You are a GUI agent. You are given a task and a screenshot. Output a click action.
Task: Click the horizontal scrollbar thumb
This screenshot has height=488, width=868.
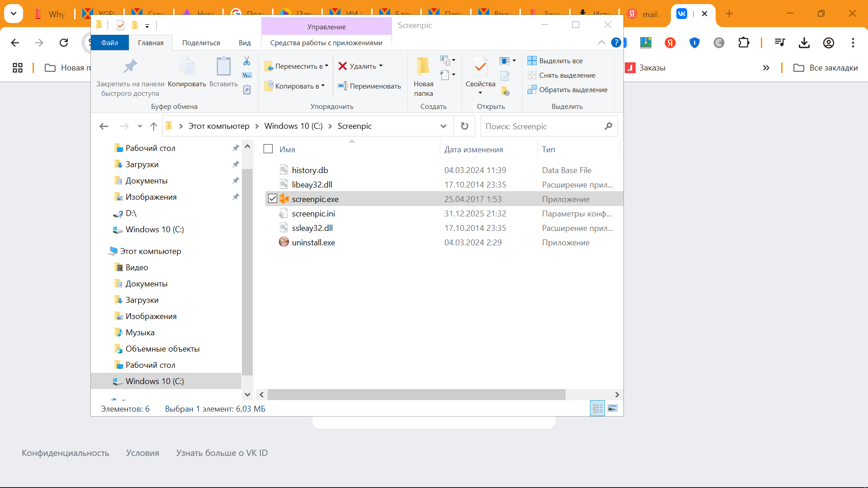(416, 394)
